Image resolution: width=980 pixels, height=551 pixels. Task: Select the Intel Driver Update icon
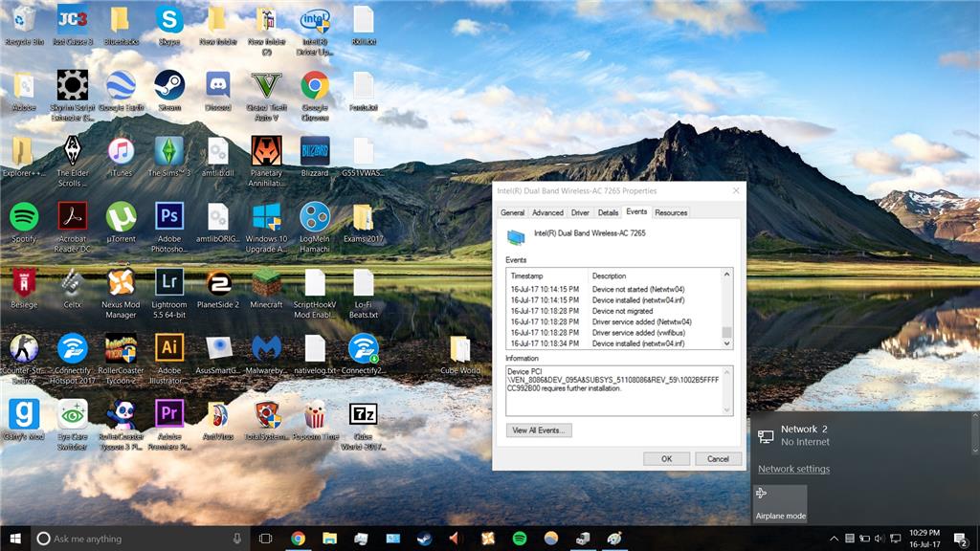point(315,30)
